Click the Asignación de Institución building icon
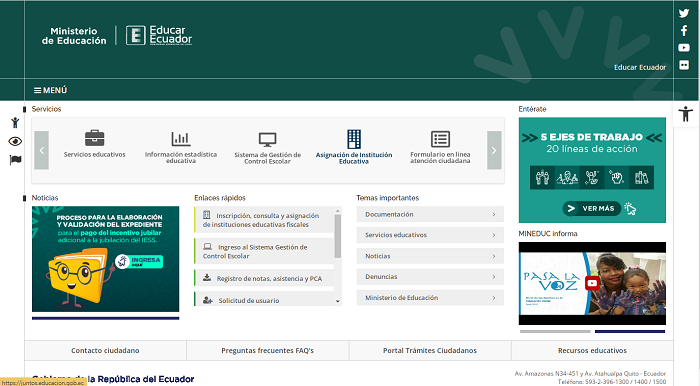Image resolution: width=700 pixels, height=386 pixels. 354,139
